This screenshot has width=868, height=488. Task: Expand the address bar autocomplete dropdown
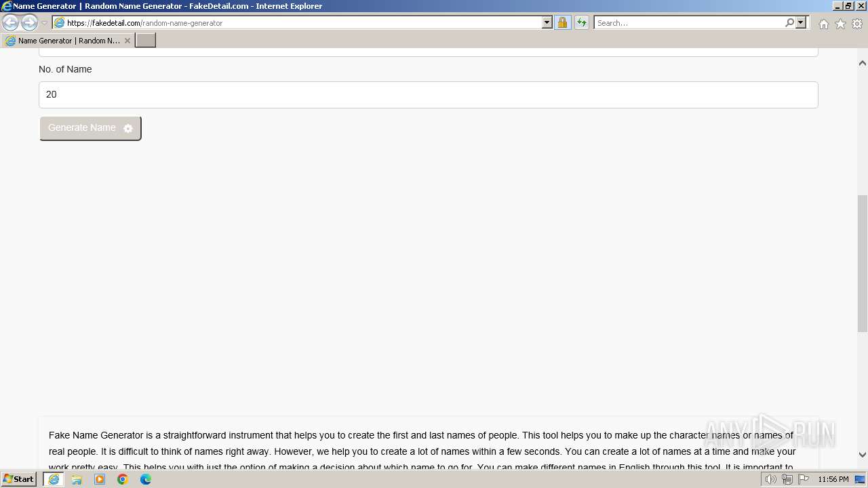547,23
